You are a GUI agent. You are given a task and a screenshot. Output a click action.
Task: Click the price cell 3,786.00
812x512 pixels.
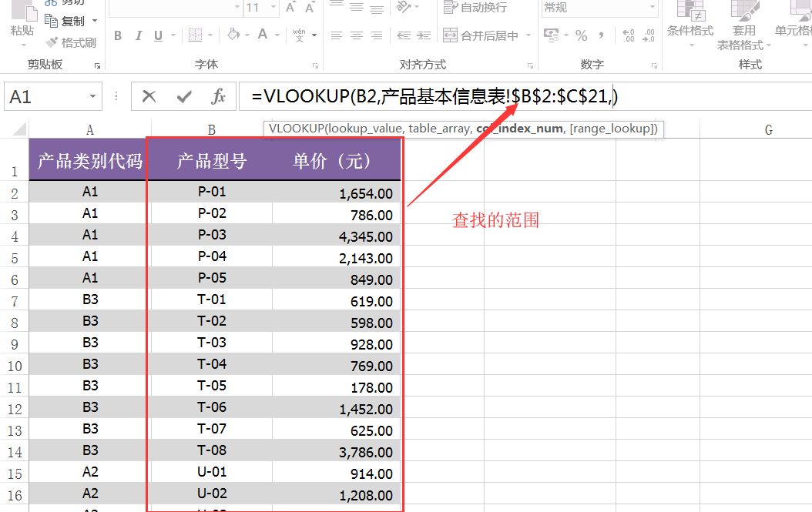pyautogui.click(x=337, y=451)
